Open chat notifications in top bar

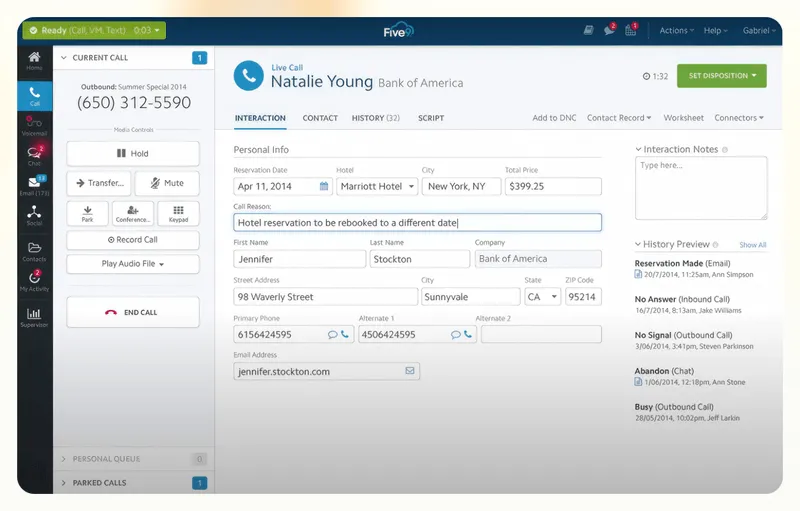pyautogui.click(x=609, y=31)
